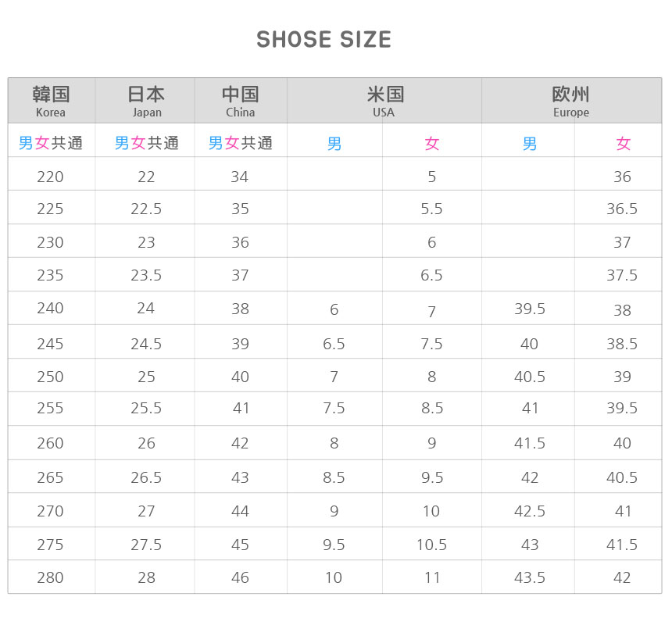The height and width of the screenshot is (636, 672).
Task: Click the Japan column header
Action: coord(146,101)
